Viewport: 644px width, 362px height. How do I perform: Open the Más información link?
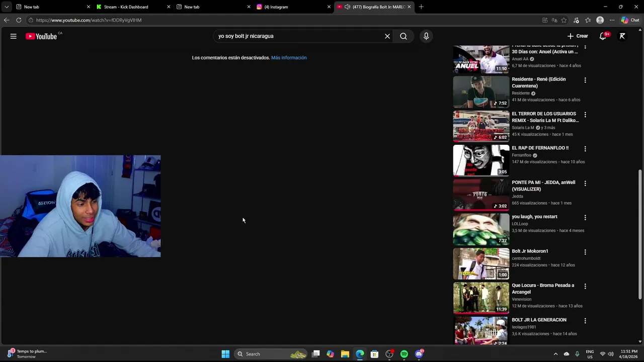(289, 58)
